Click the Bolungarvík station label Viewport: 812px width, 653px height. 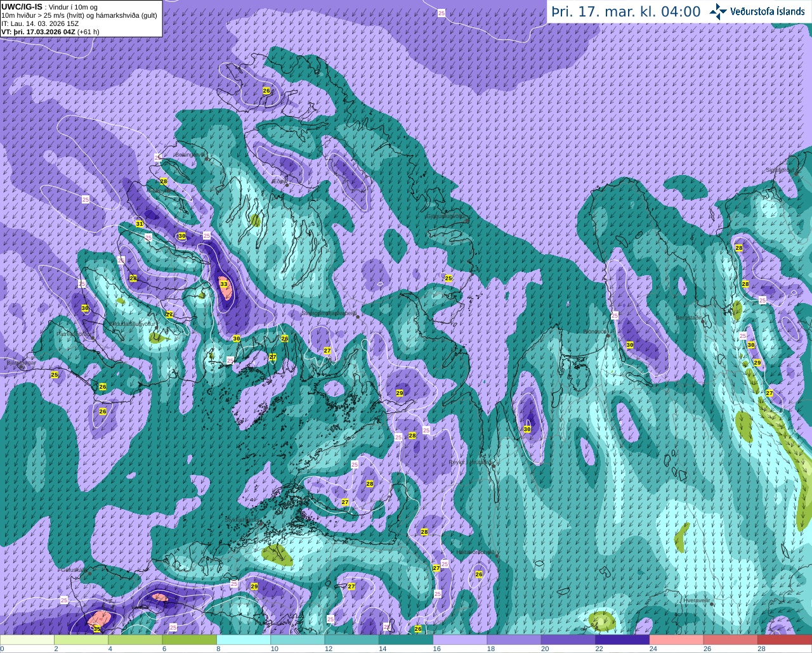pos(189,154)
